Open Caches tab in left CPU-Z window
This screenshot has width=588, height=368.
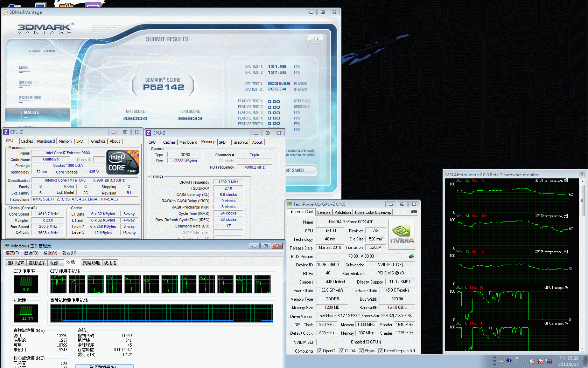(x=27, y=141)
